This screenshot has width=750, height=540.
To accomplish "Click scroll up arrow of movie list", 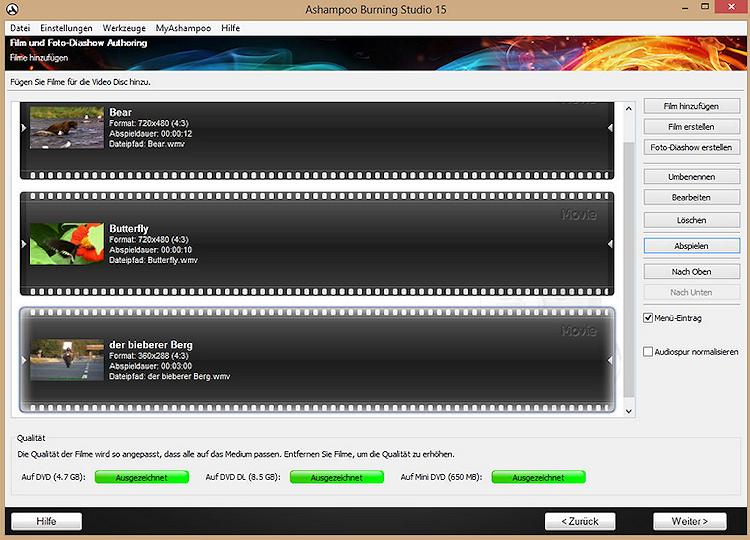I will coord(629,109).
